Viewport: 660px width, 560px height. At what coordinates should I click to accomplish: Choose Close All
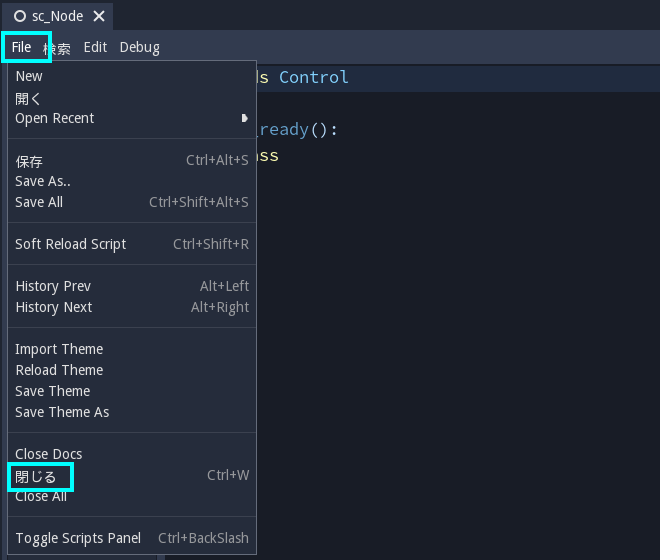click(132, 497)
